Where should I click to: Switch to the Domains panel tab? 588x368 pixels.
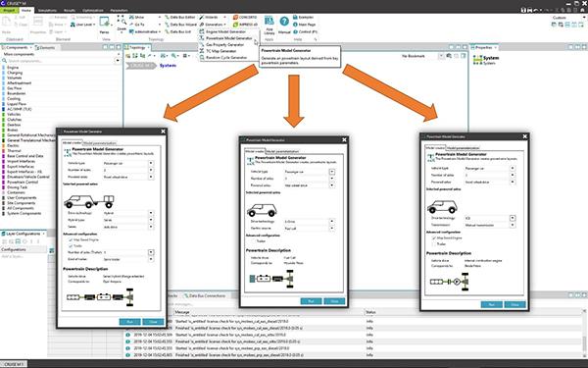click(x=45, y=48)
